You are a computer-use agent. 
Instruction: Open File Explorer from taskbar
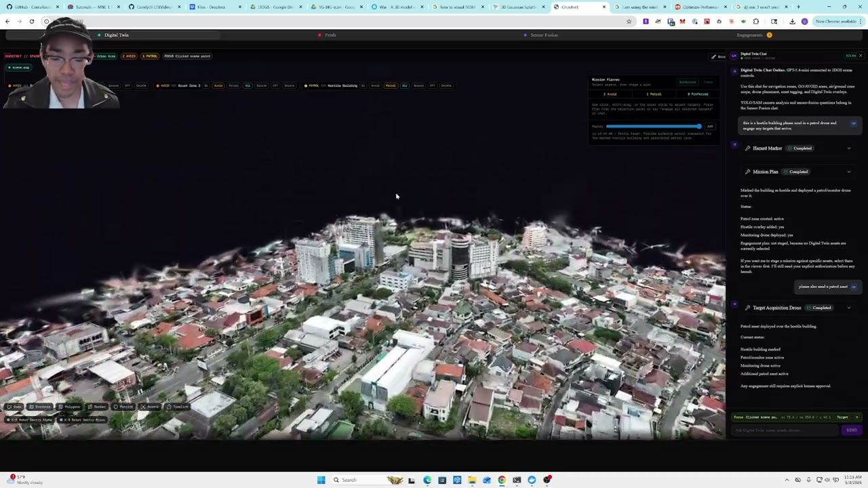tap(472, 480)
